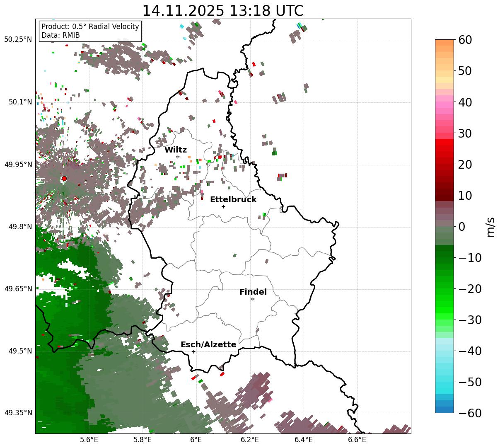The width and height of the screenshot is (500, 448).
Task: Click the 6.4°E longitude tick label
Action: point(304,440)
